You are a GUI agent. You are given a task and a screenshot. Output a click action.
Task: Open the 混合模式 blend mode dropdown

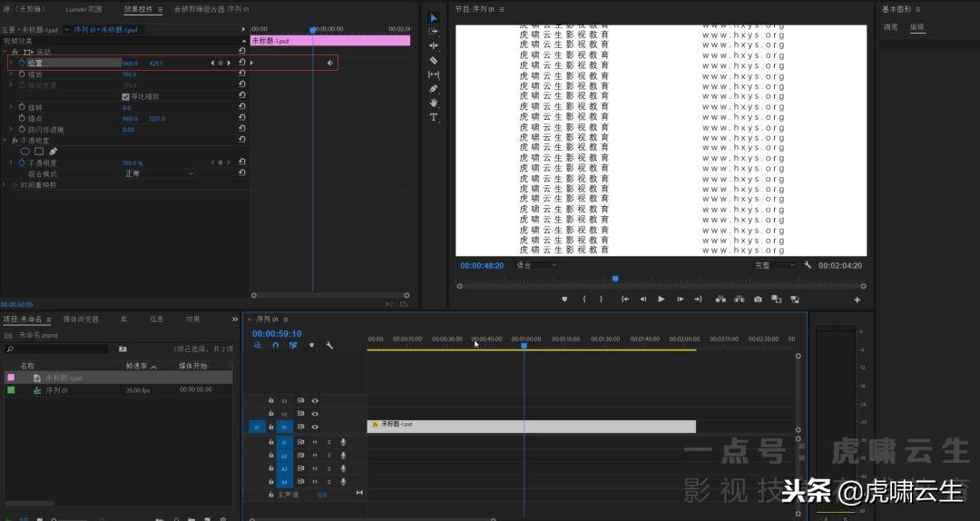[159, 173]
